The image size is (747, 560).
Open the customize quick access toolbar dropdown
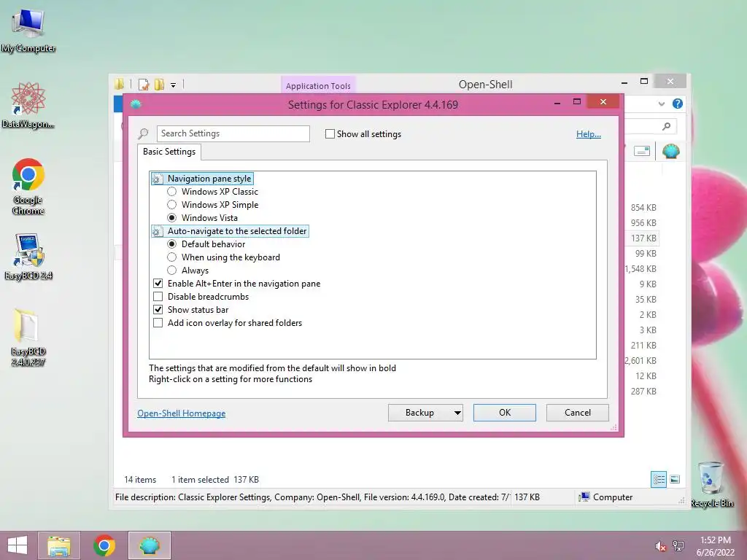(x=174, y=85)
